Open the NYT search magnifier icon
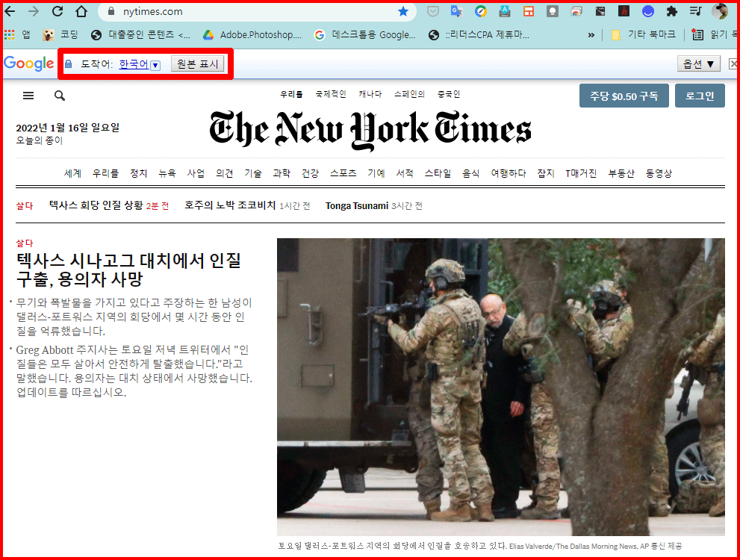Viewport: 740px width, 560px height. (x=60, y=96)
